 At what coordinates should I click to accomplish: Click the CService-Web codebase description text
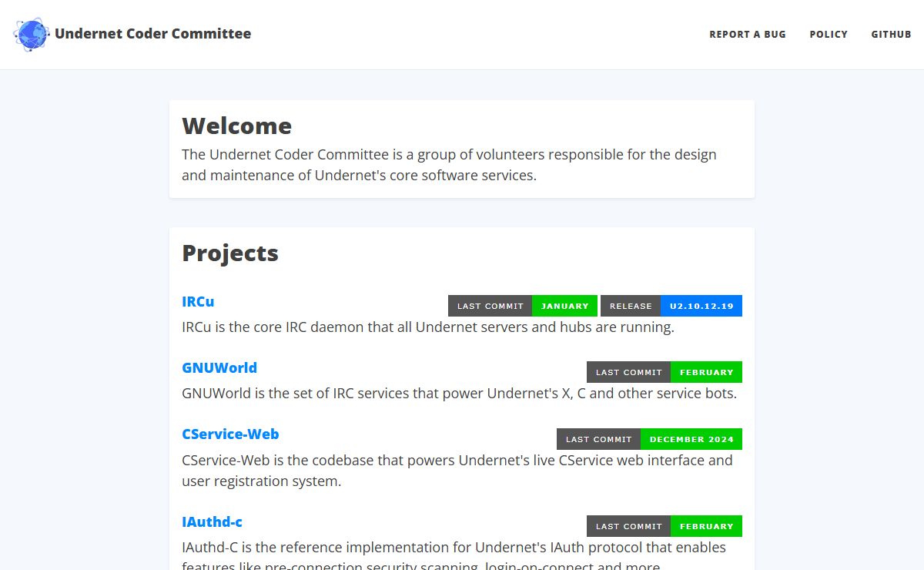pos(457,471)
